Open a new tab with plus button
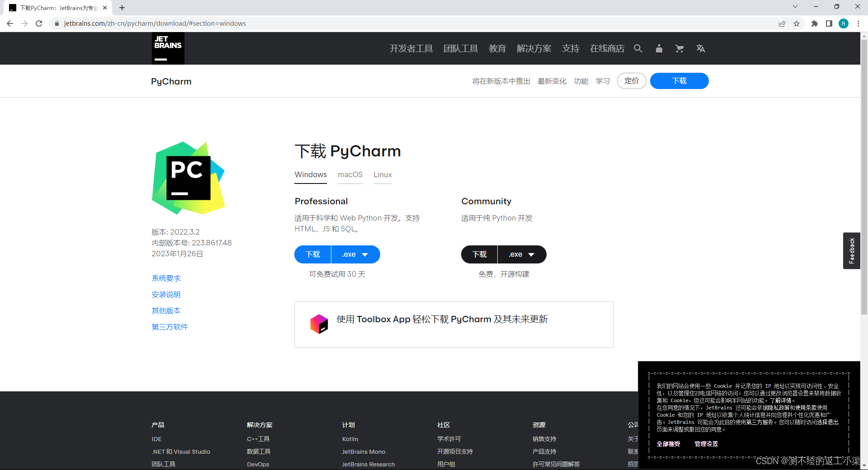The width and height of the screenshot is (868, 470). pos(122,8)
